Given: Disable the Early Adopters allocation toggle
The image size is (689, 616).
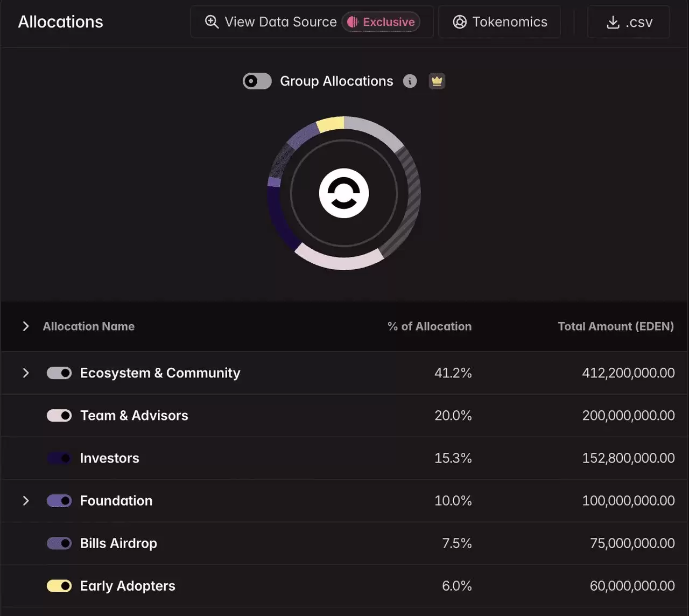Looking at the screenshot, I should [59, 586].
